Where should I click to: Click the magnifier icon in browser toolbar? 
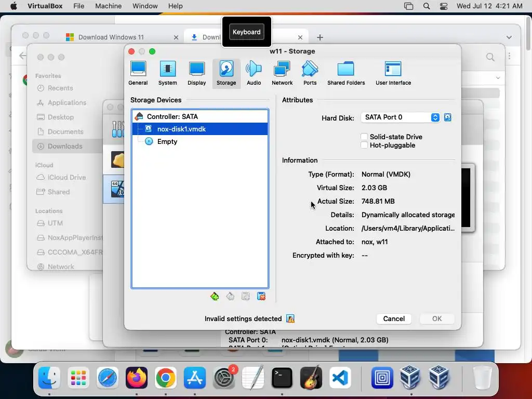(x=490, y=57)
